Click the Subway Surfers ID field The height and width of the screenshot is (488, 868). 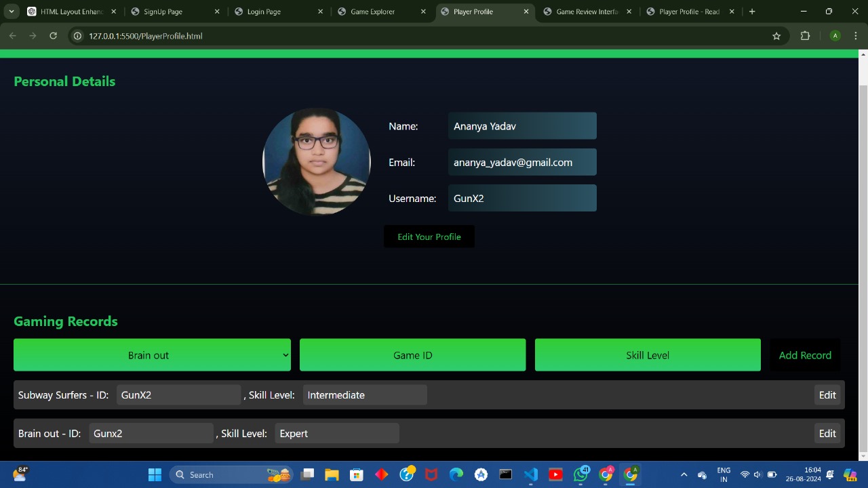tap(179, 395)
